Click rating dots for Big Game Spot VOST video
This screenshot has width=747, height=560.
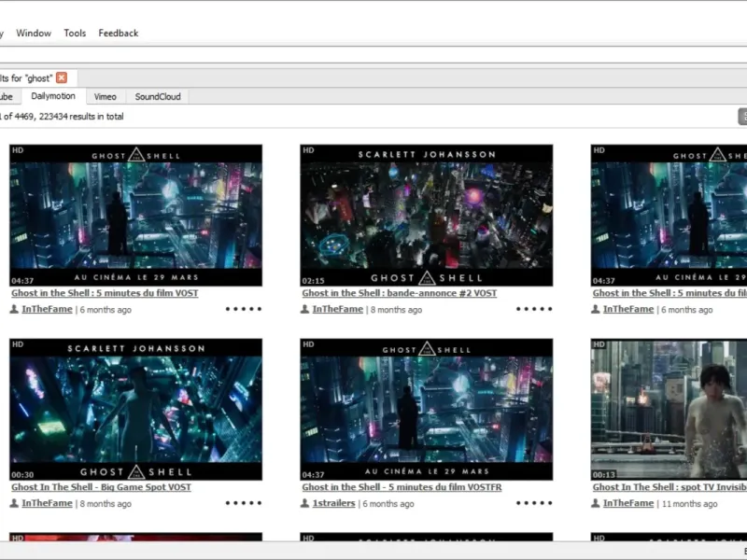click(244, 503)
